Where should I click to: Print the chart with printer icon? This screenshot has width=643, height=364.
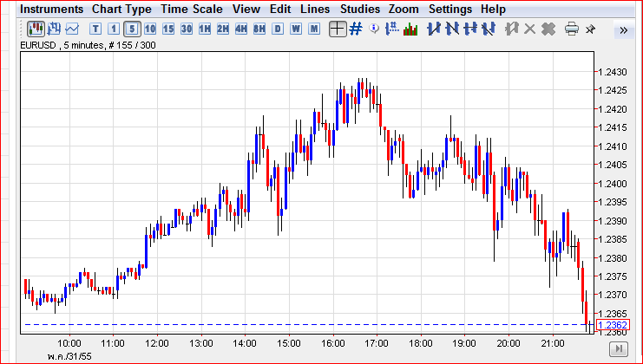pos(572,29)
